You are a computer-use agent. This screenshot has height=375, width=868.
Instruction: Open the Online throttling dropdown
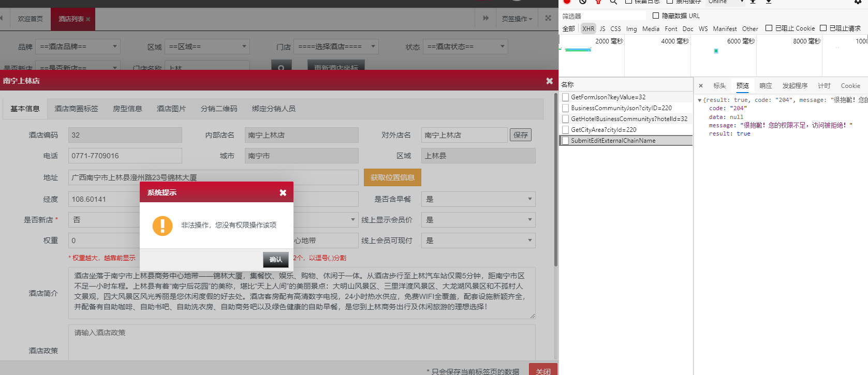726,2
